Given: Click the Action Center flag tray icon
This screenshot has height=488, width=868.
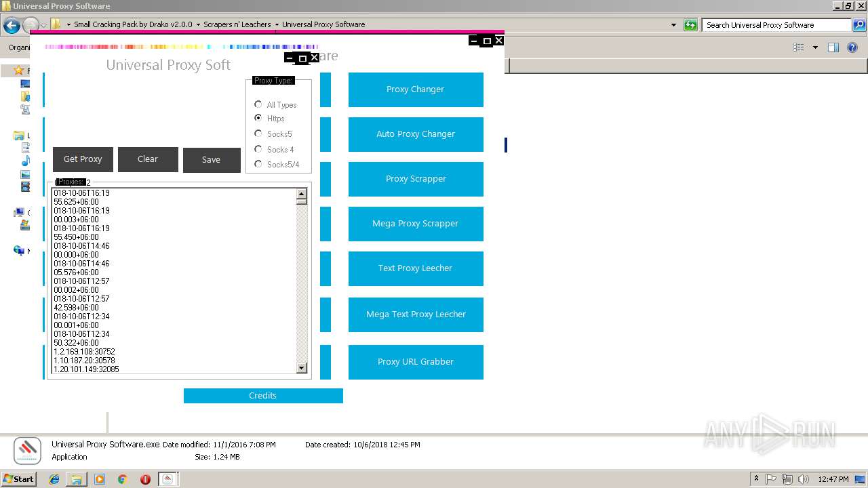Looking at the screenshot, I should tap(771, 479).
